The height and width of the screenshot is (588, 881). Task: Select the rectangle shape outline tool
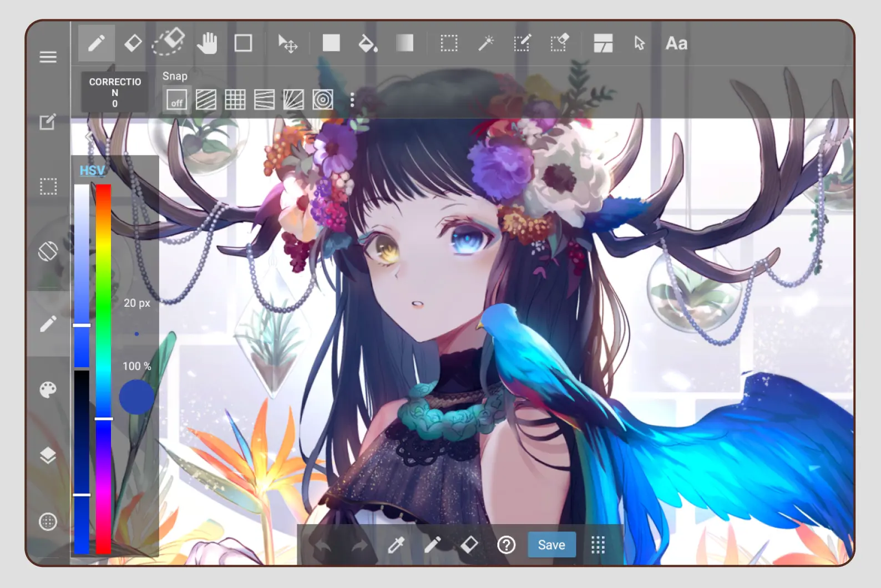(243, 43)
